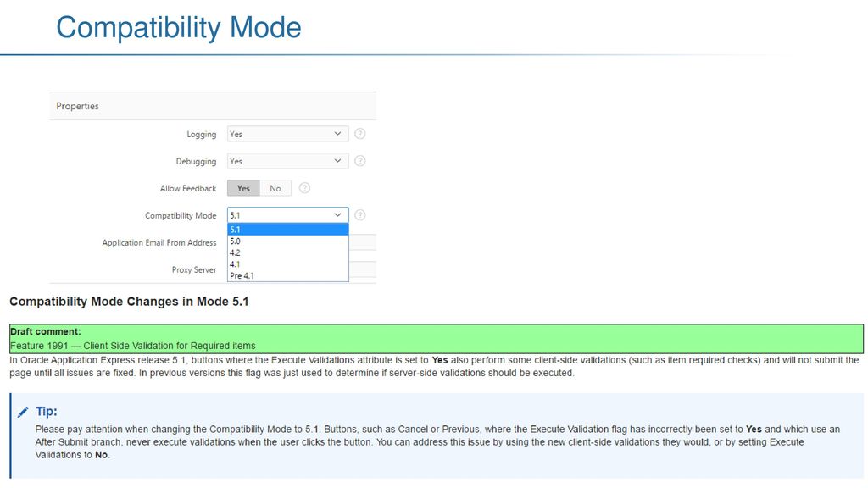This screenshot has width=868, height=488.
Task: Choose 5.0 compatibility mode option
Action: coord(288,241)
